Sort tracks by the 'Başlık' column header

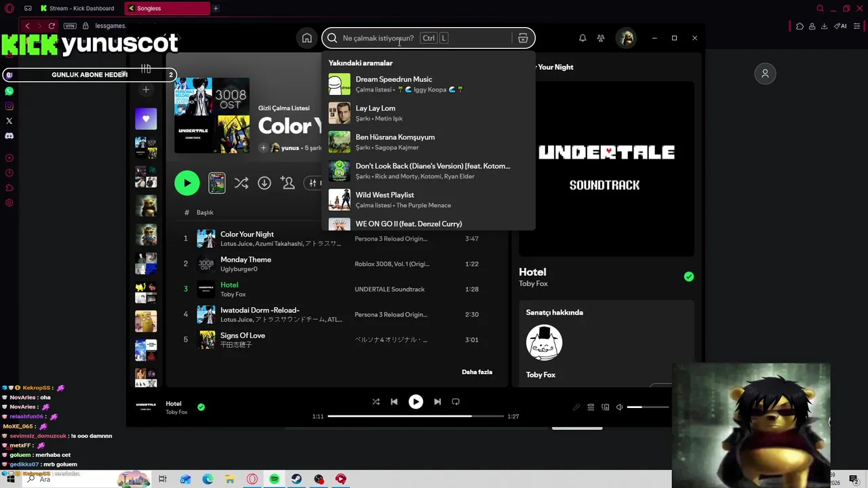[205, 213]
